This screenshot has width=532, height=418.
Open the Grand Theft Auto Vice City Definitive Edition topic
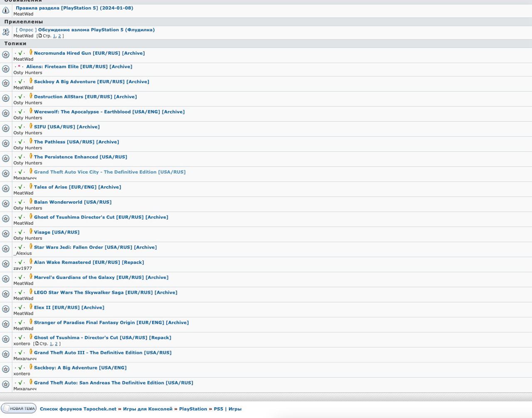click(x=110, y=172)
